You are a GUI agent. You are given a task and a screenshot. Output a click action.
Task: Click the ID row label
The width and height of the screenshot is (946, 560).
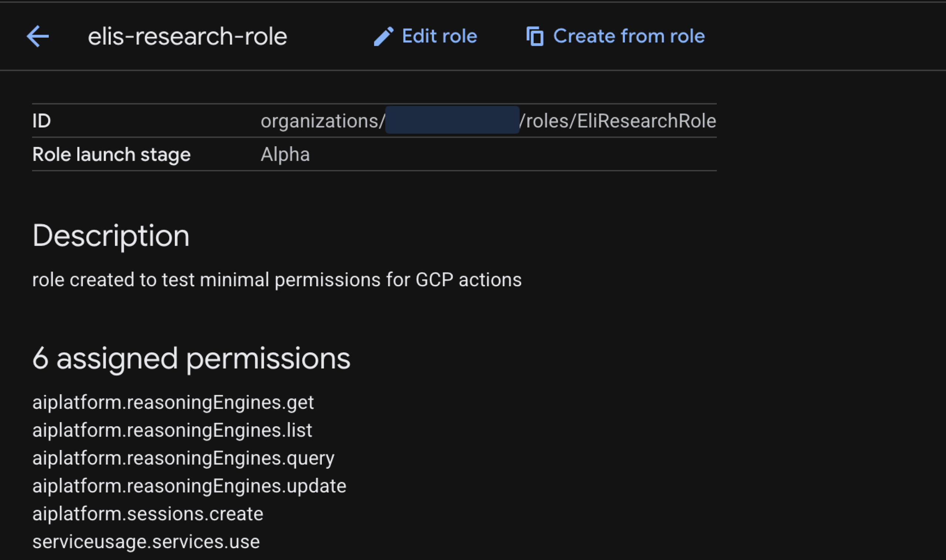click(41, 121)
